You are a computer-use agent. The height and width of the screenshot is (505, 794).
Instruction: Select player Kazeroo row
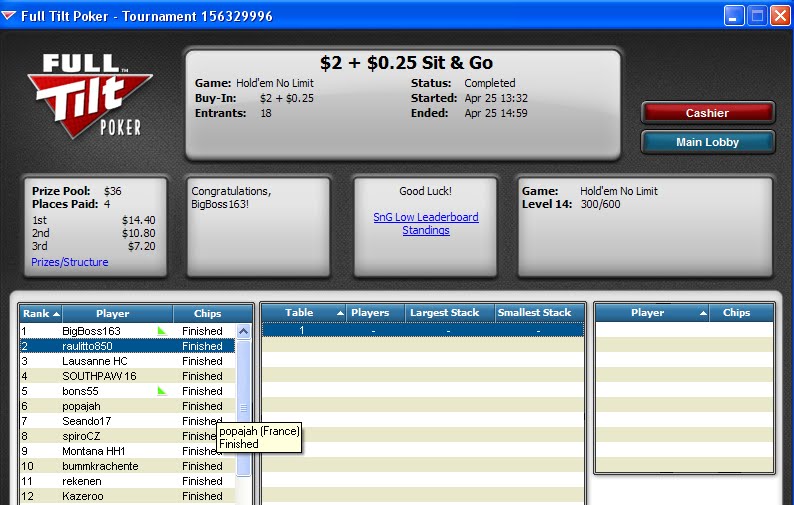click(128, 496)
